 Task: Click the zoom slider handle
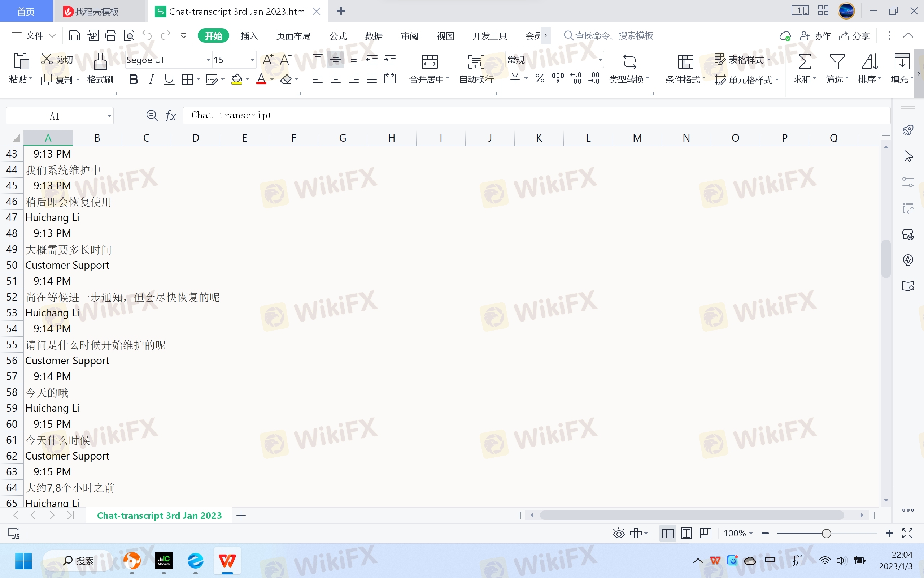point(826,533)
